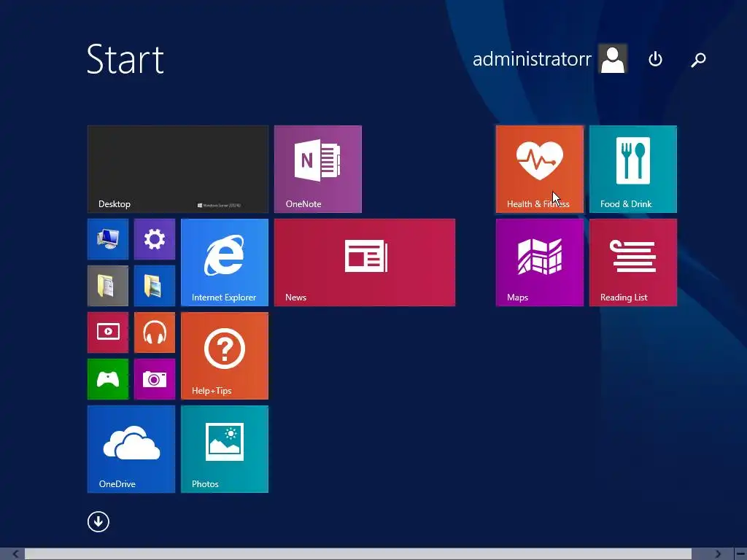
Task: Launch the OneDrive tile
Action: 131,449
